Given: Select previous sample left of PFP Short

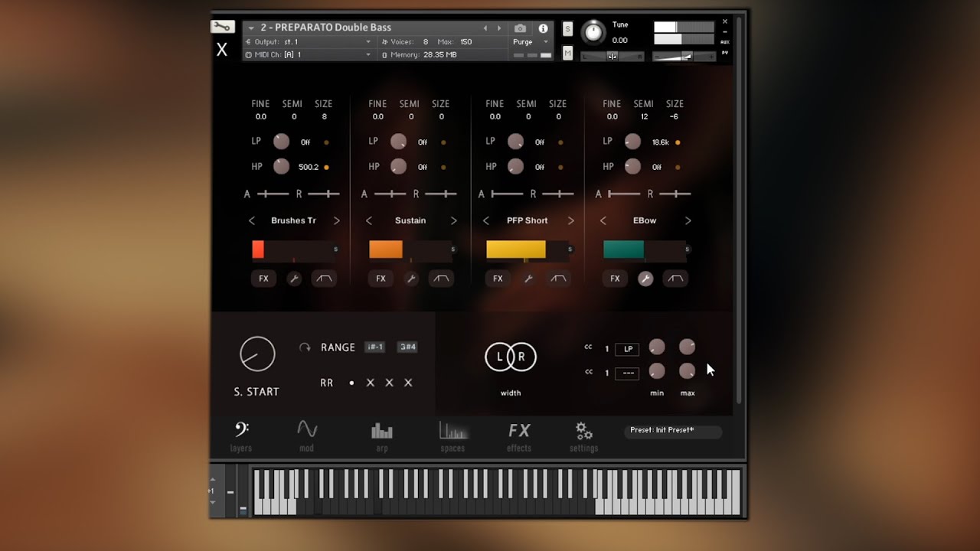Looking at the screenshot, I should [486, 220].
